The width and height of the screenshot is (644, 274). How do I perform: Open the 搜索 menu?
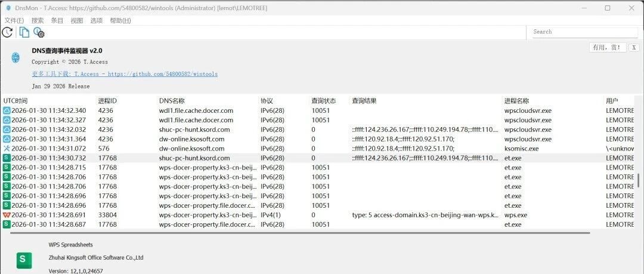pos(38,20)
